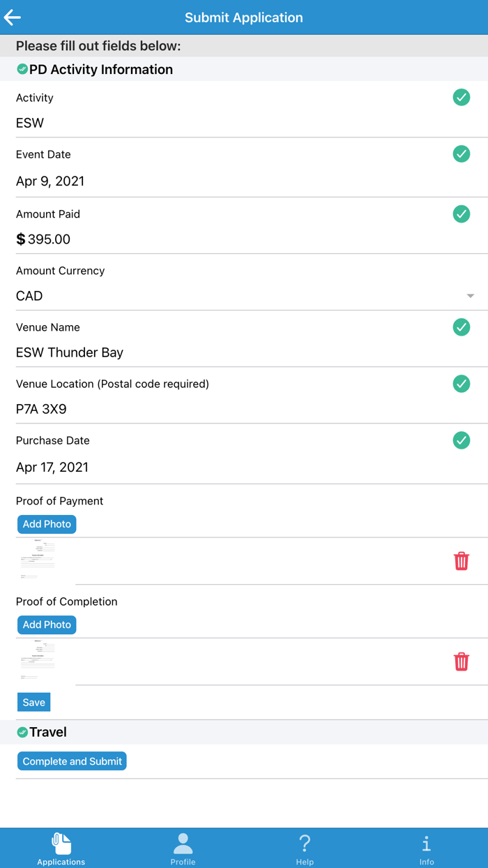
Task: Go to the Info tab
Action: pos(427,848)
